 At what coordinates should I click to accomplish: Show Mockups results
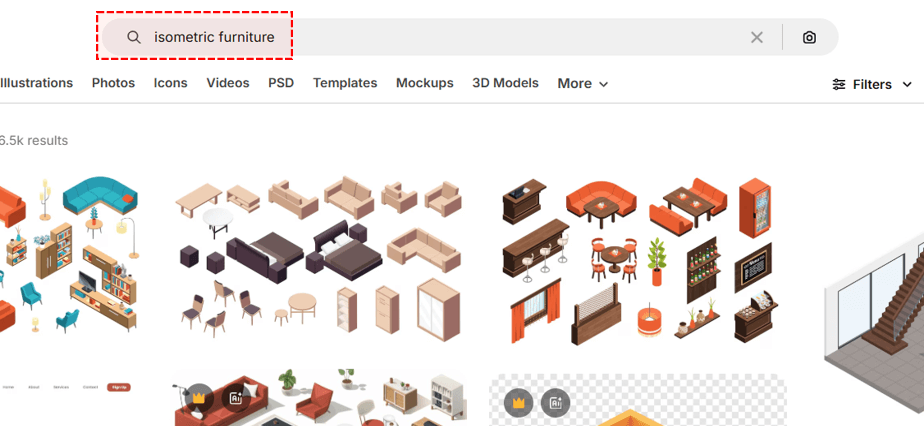[x=424, y=83]
